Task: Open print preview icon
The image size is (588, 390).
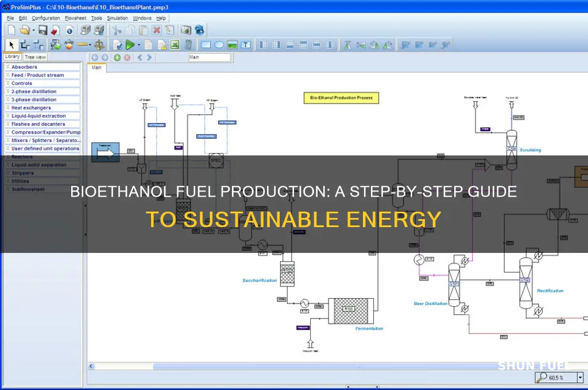Action: click(99, 30)
